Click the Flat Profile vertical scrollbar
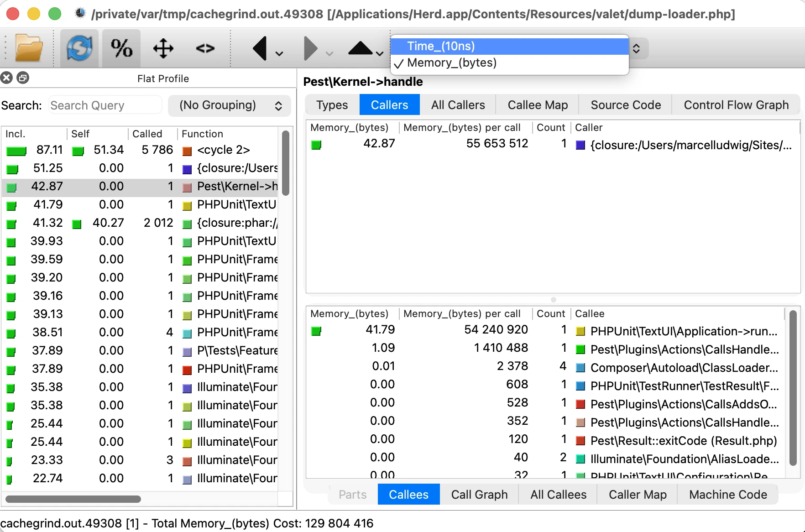 click(x=286, y=163)
